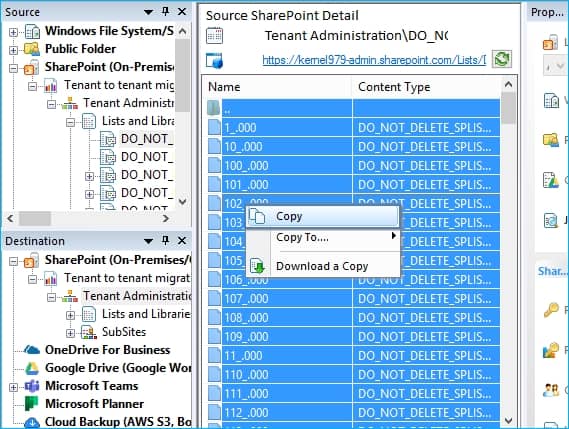569x429 pixels.
Task: Click the Microsoft Teams icon
Action: [x=32, y=386]
